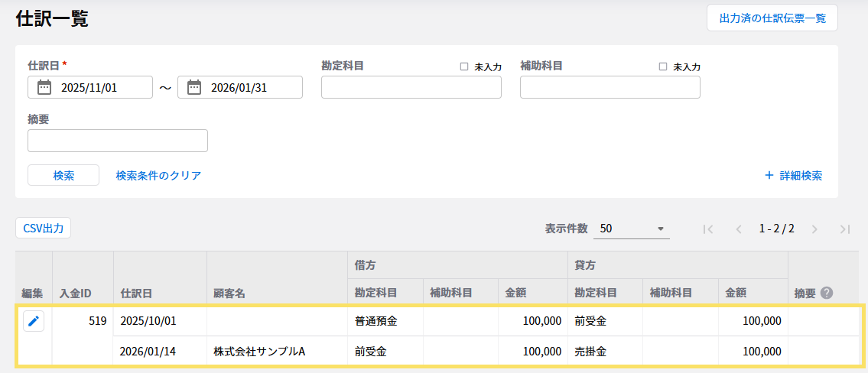Check the 未入力 box for 勘定科目
This screenshot has width=868, height=373.
tap(464, 66)
